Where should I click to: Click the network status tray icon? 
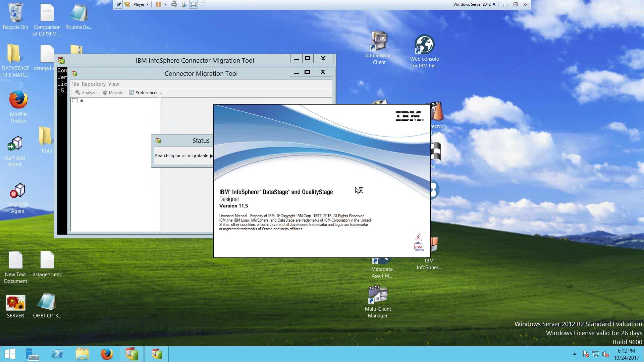[596, 354]
